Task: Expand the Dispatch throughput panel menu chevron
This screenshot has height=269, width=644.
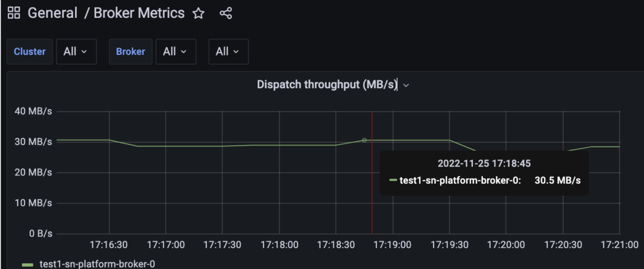Action: [x=406, y=85]
